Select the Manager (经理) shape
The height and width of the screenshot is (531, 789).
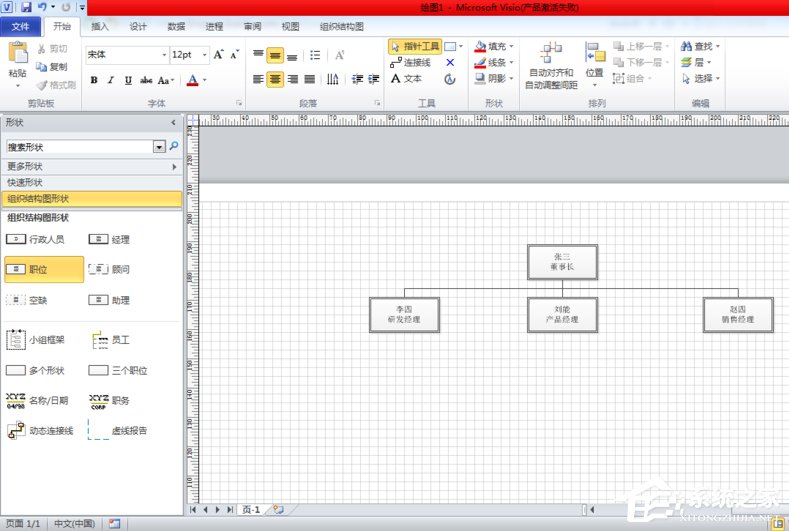click(109, 239)
